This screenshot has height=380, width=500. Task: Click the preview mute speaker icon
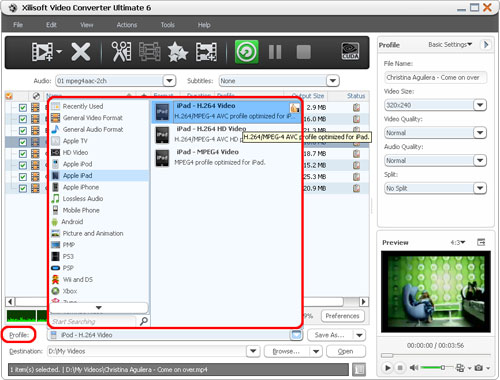tap(414, 368)
